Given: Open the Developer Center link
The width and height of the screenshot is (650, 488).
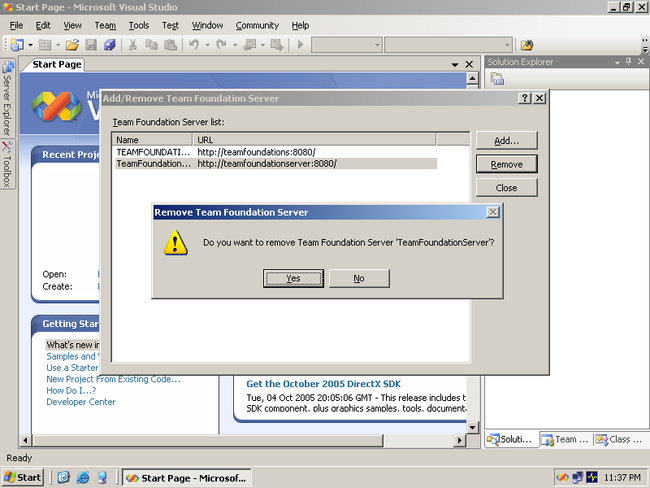Looking at the screenshot, I should [x=81, y=402].
